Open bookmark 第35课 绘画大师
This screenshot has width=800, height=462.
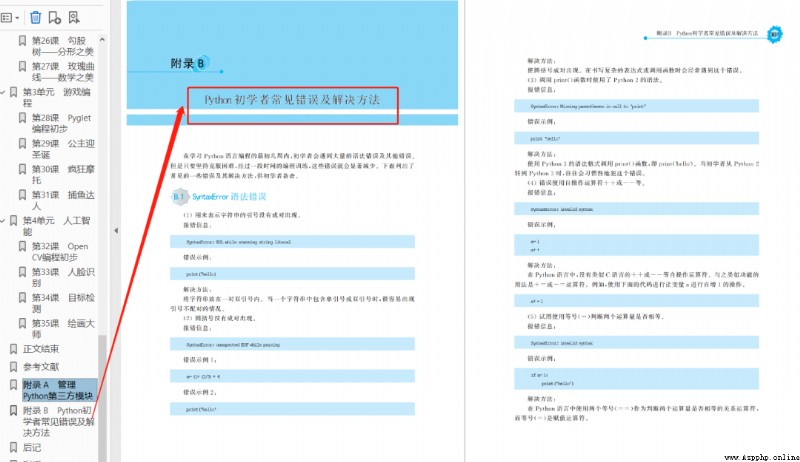[63, 329]
